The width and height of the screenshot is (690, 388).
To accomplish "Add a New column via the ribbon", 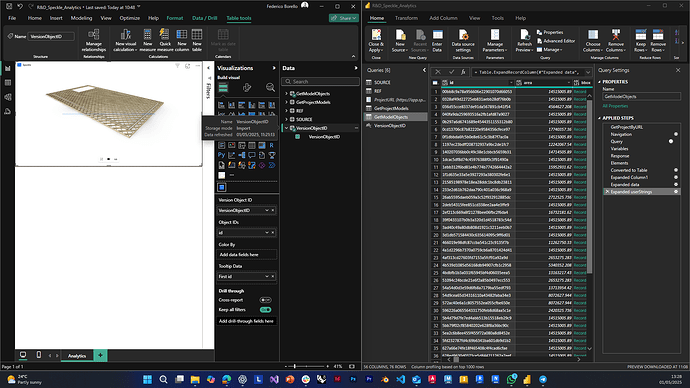I will pyautogui.click(x=182, y=40).
